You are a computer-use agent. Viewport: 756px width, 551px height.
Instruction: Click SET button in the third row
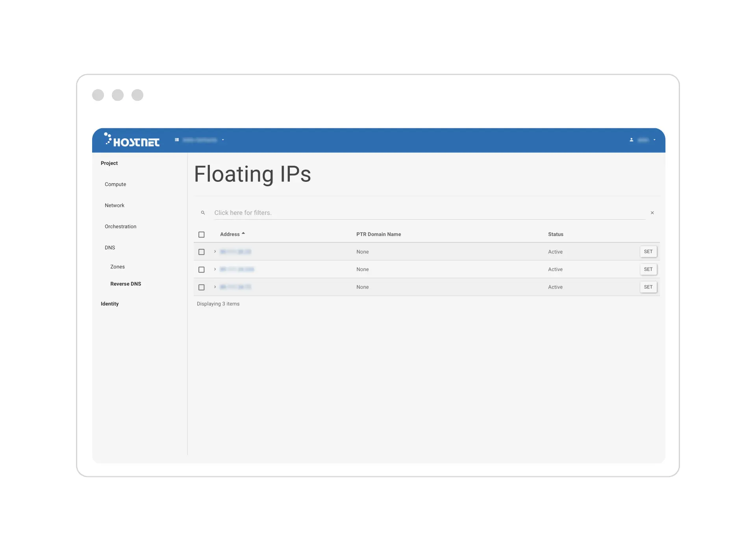(648, 287)
